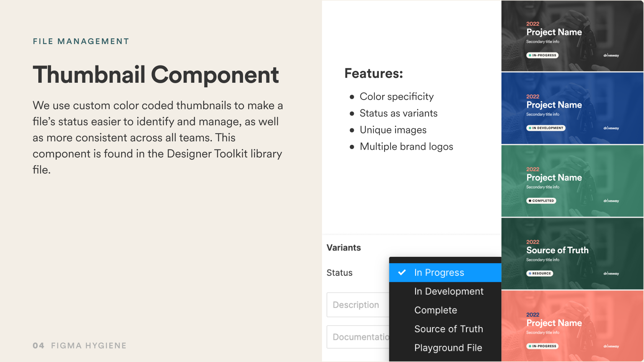Open the blue Project Name thumbnail title
The height and width of the screenshot is (362, 644).
554,105
